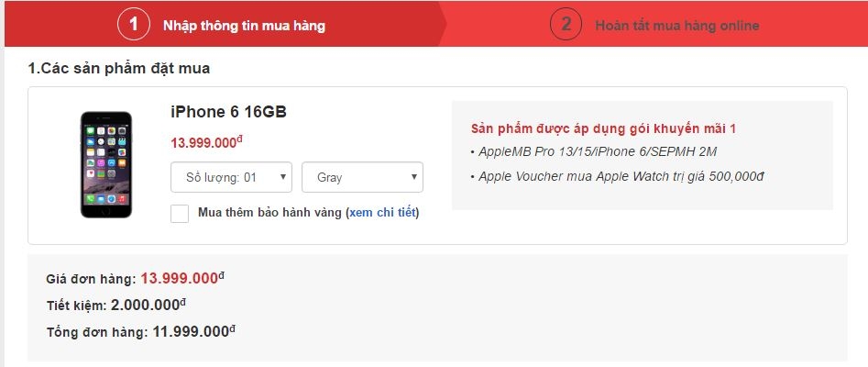
Task: Open the 'xem chi tiết' link
Action: pos(382,213)
